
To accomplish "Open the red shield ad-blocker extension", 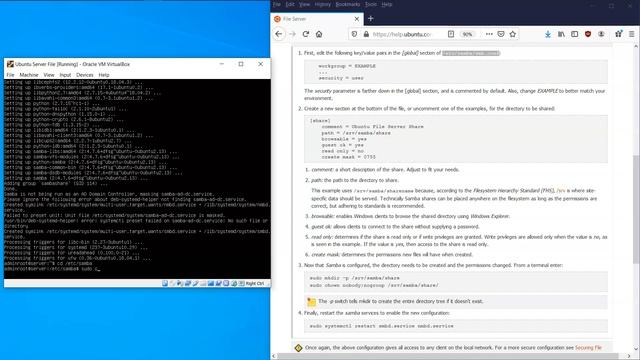I will 588,34.
